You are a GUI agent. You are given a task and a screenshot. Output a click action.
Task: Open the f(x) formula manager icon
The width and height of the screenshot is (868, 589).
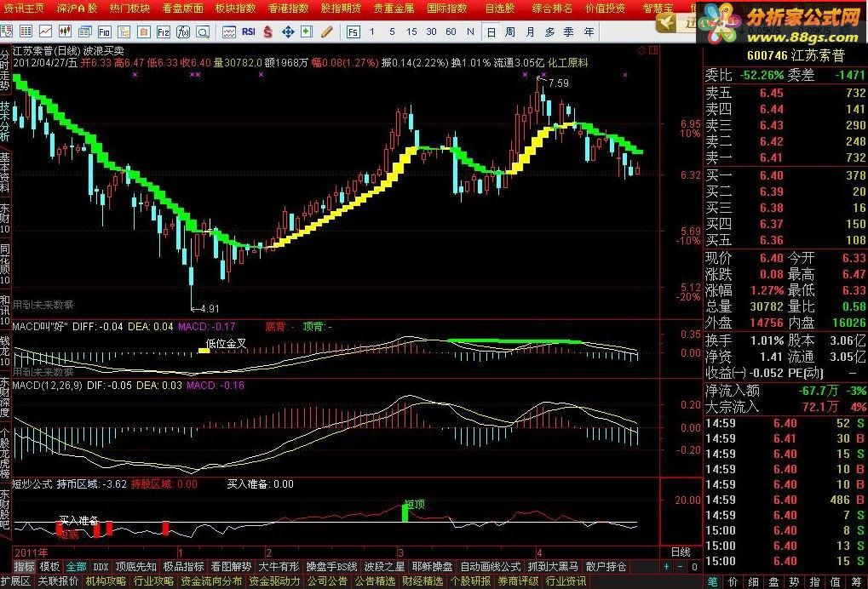[182, 31]
